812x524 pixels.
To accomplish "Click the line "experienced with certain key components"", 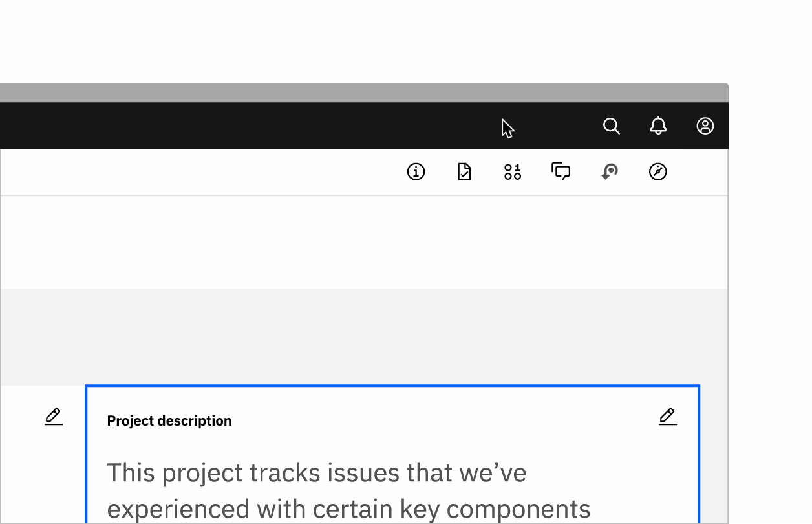I will pyautogui.click(x=348, y=509).
